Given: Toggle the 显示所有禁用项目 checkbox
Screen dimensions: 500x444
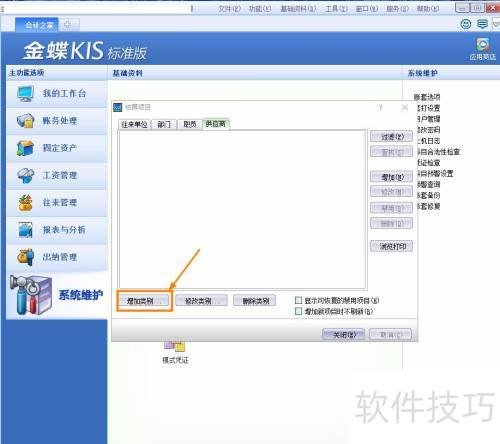Looking at the screenshot, I should (x=299, y=300).
